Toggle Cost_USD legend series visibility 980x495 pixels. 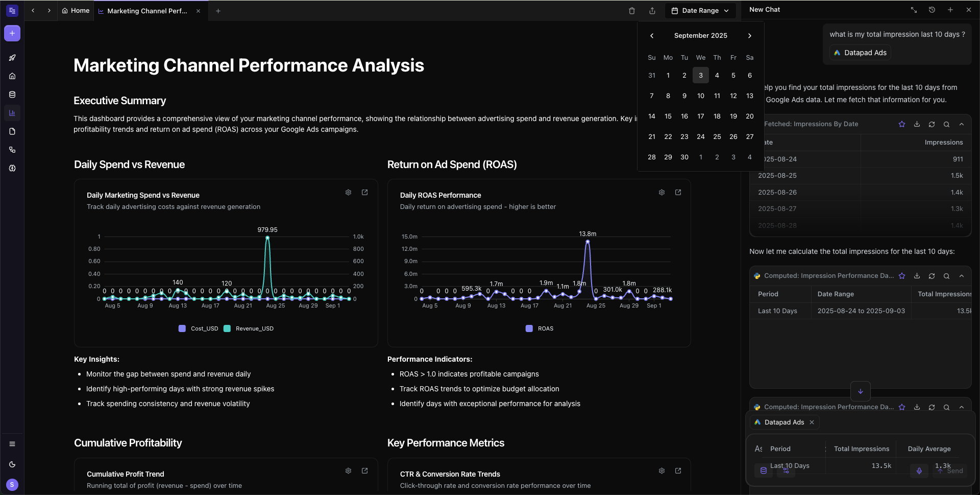click(x=199, y=328)
